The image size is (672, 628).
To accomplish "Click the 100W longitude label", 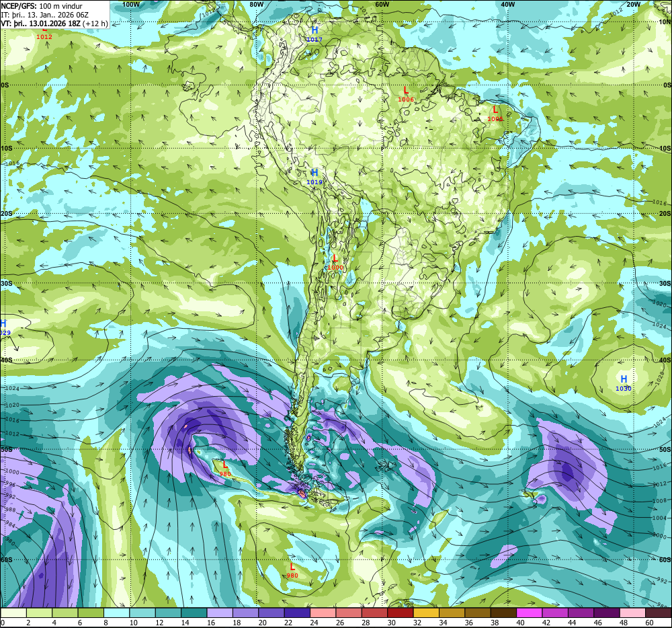I will point(131,4).
